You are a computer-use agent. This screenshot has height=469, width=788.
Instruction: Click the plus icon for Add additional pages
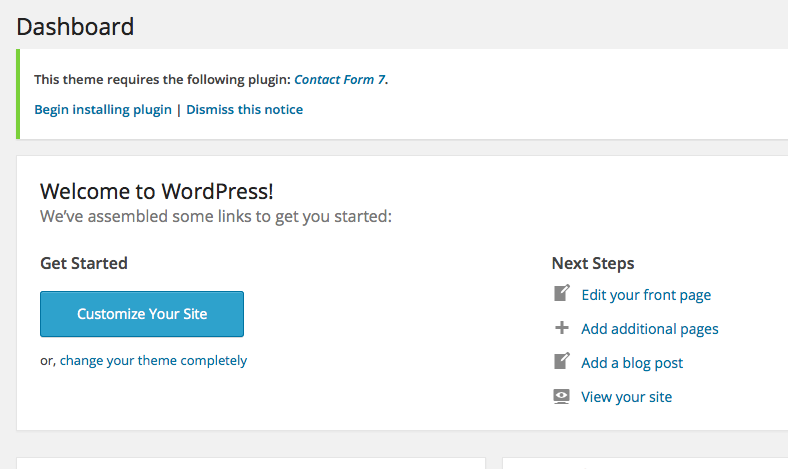tap(562, 328)
